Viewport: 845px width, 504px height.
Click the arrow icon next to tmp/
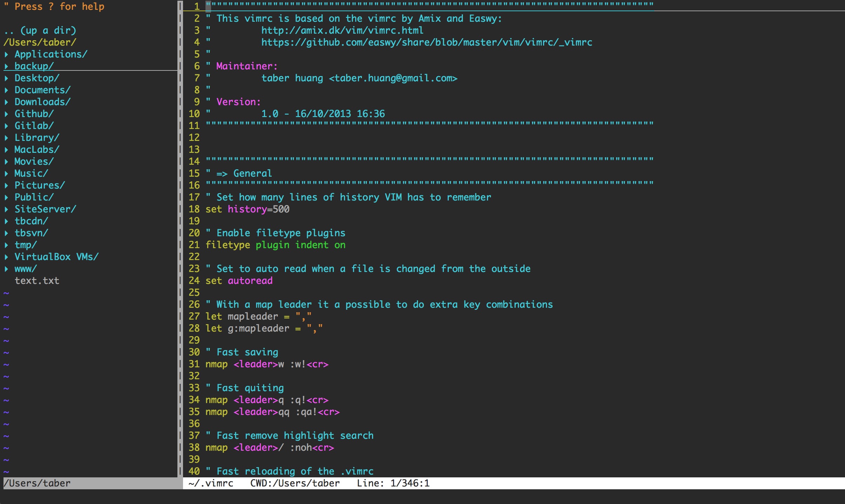6,245
